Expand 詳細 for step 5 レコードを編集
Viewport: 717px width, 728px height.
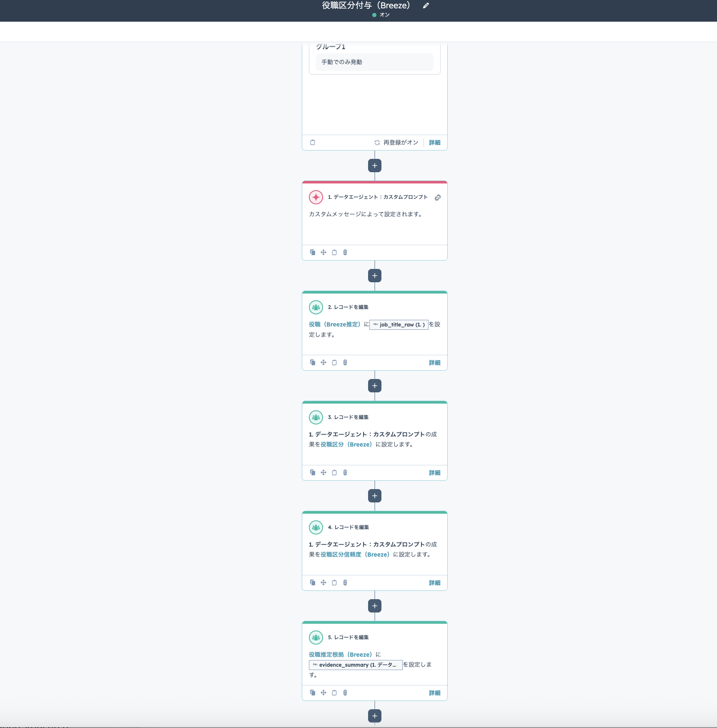[434, 693]
